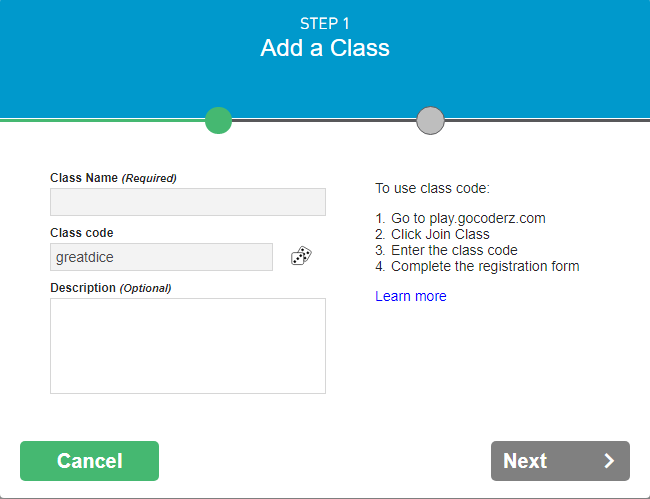The width and height of the screenshot is (650, 499).
Task: Click the Class code field containing greatdice
Action: (x=161, y=257)
